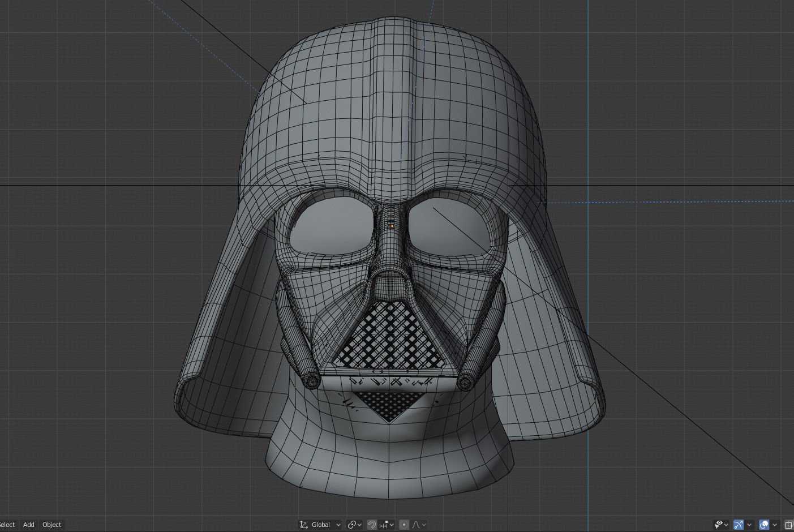Open the pivot point dropdown
This screenshot has height=532, width=794.
click(355, 525)
